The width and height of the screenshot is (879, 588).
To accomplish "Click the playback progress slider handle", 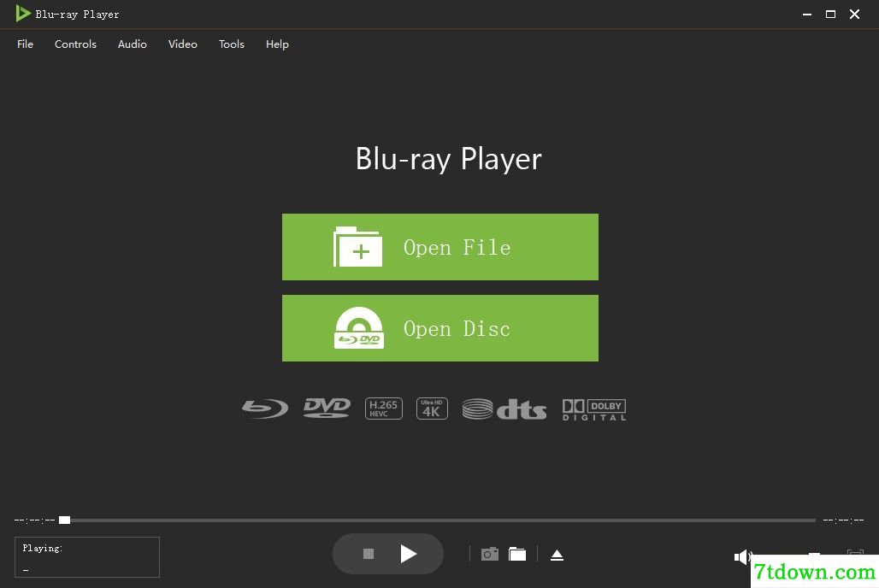I will coord(64,520).
